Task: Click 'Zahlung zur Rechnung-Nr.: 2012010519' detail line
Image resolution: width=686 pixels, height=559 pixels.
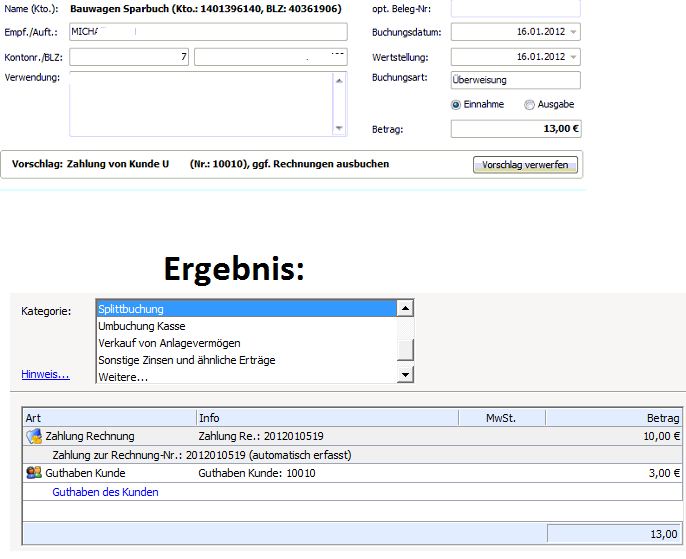Action: 202,455
